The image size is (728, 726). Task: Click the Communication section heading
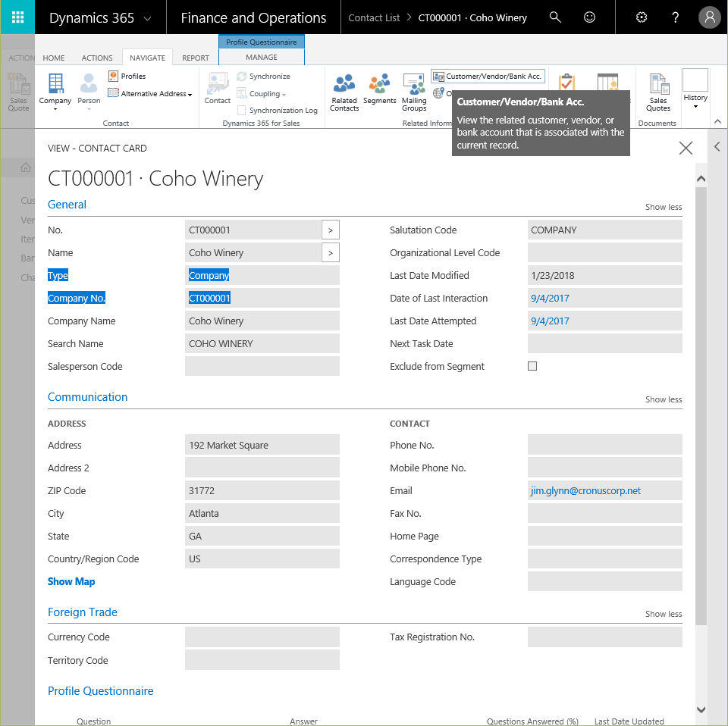(x=87, y=397)
